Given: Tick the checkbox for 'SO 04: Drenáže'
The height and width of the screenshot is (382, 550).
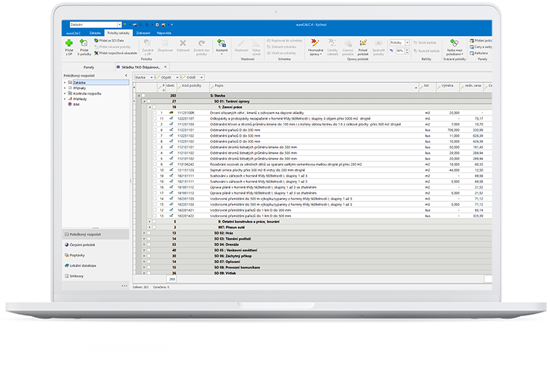Looking at the screenshot, I should [149, 244].
